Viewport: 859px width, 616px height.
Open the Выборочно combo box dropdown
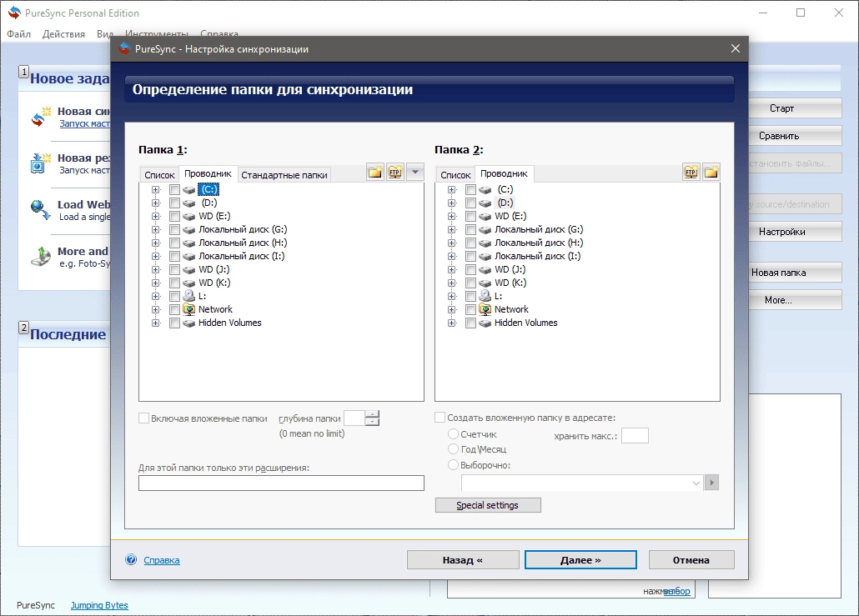pyautogui.click(x=696, y=483)
